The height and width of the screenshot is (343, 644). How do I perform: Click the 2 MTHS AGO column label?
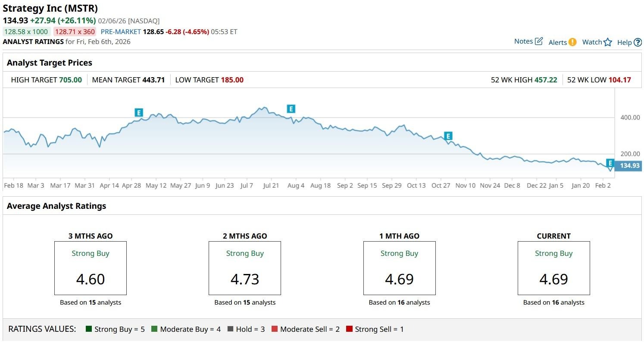tap(245, 236)
